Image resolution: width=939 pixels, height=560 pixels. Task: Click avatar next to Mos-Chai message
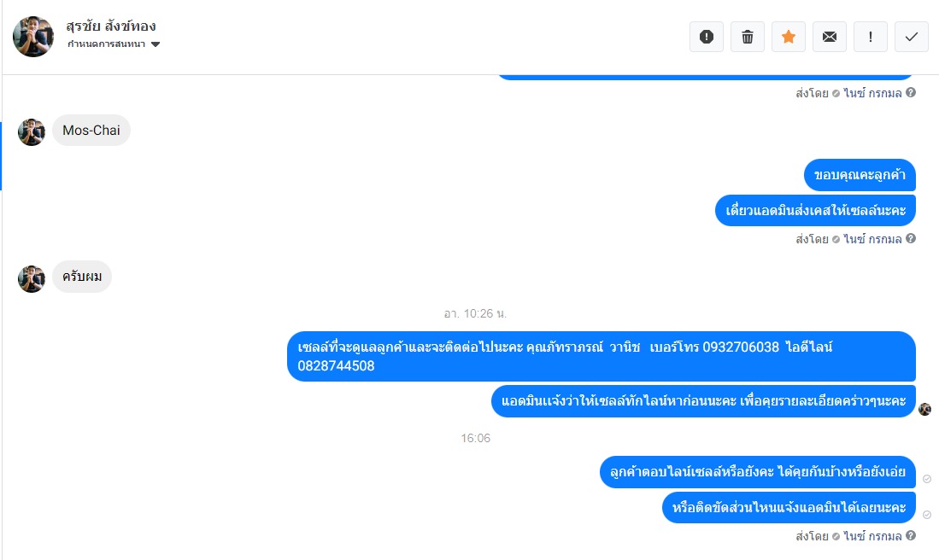coord(32,132)
